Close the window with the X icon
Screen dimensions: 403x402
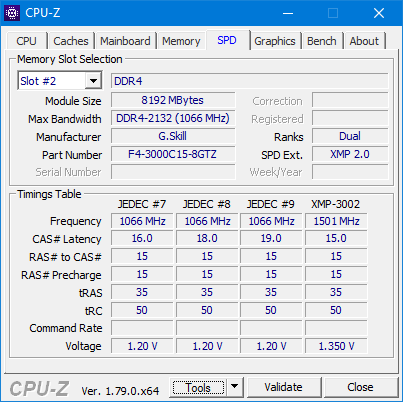click(379, 13)
